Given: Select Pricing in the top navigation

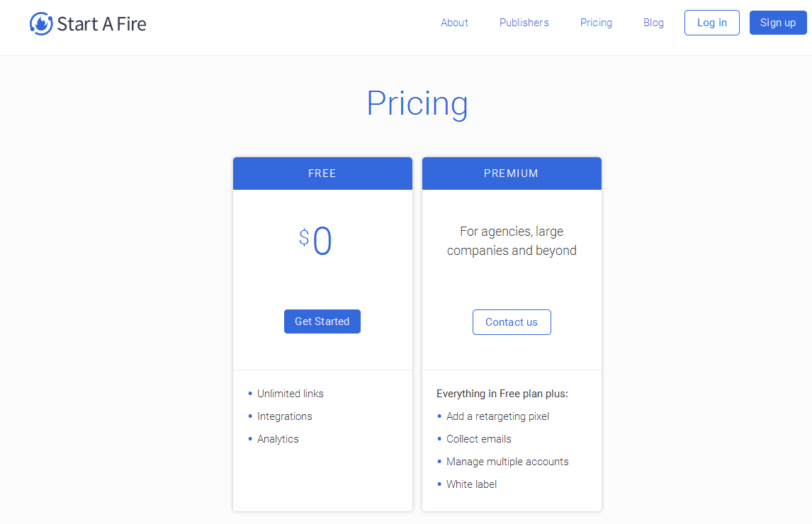Looking at the screenshot, I should point(596,23).
